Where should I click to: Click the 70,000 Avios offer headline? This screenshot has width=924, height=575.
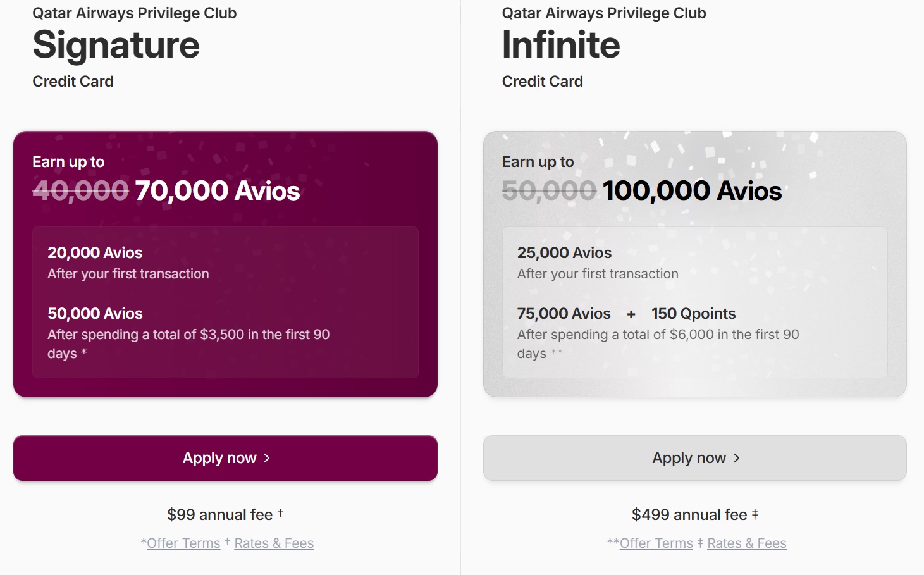[218, 191]
